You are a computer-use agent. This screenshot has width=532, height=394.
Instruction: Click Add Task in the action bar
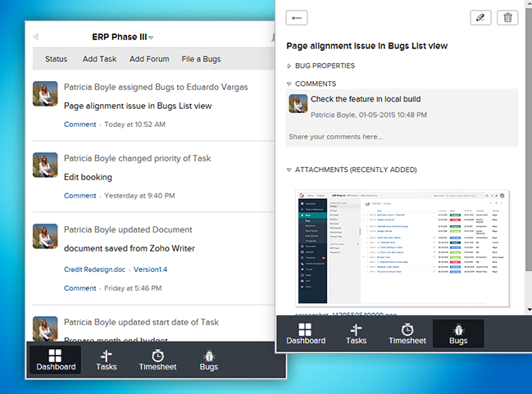click(x=99, y=59)
